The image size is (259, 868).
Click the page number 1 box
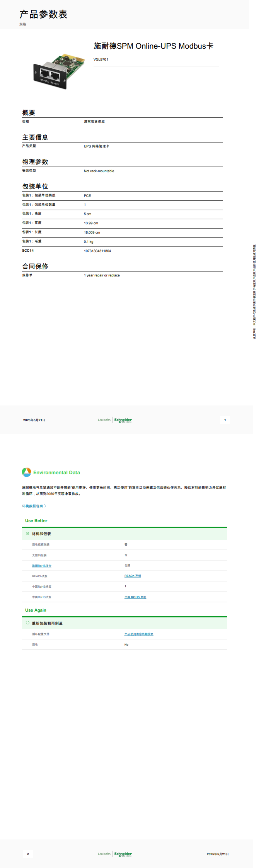click(x=225, y=420)
